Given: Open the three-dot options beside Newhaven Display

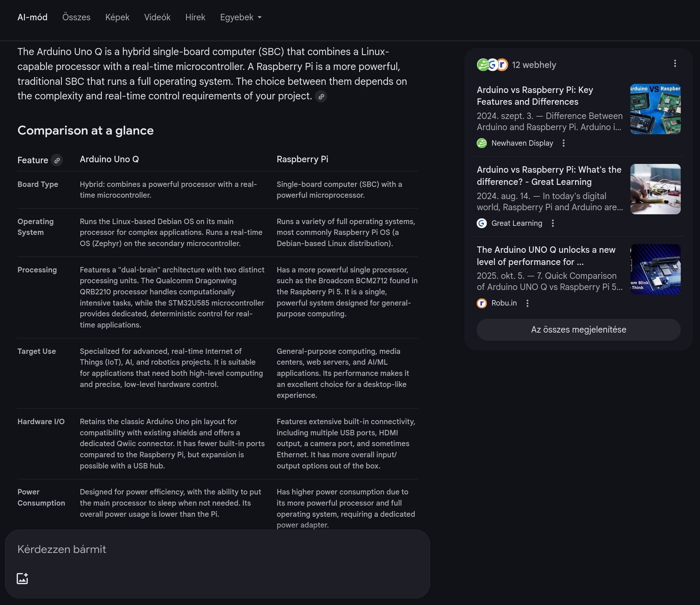Looking at the screenshot, I should click(x=563, y=143).
